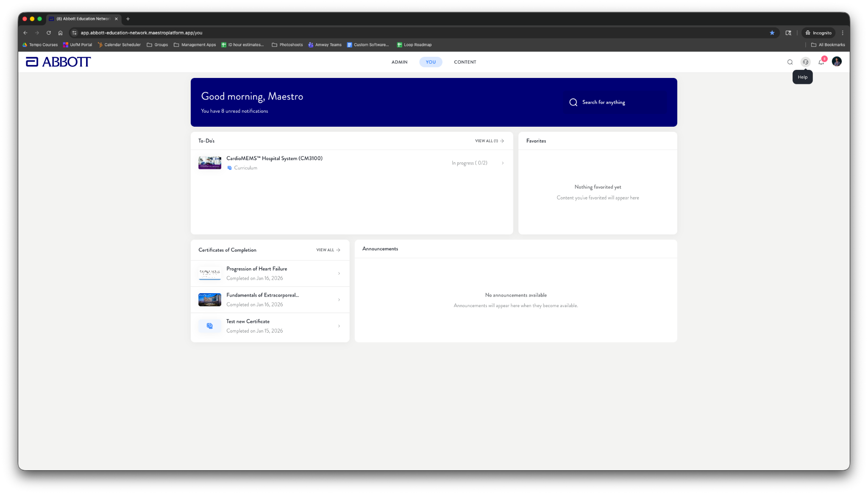Open the notifications bell icon
Viewport: 868px width, 494px height.
(821, 62)
